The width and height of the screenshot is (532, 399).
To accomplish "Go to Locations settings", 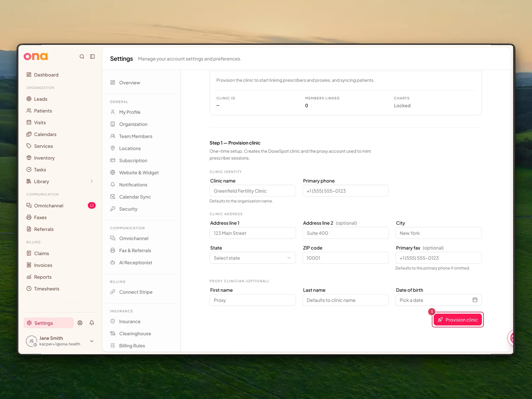I will [130, 149].
